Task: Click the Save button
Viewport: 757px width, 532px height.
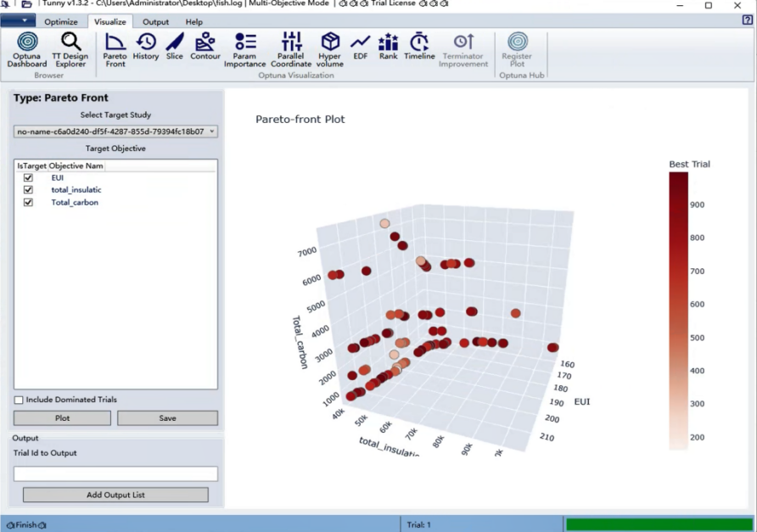Action: pos(167,418)
